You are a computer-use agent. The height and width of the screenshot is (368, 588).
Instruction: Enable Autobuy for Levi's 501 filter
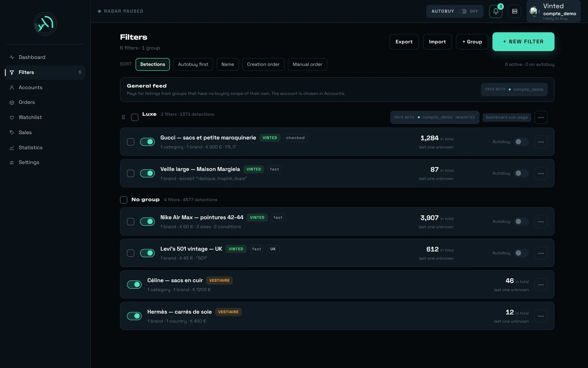521,253
